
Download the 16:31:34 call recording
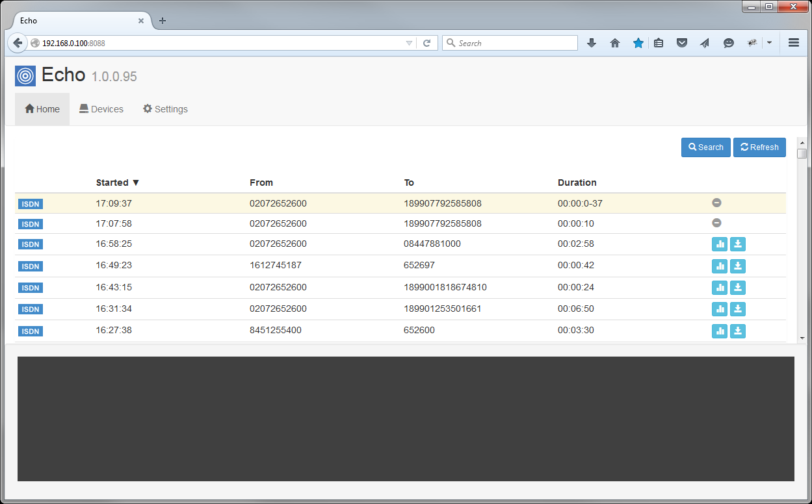point(738,309)
